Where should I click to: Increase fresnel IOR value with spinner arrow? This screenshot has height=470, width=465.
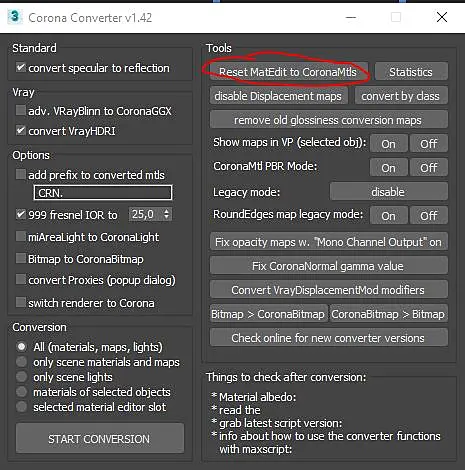pos(167,211)
